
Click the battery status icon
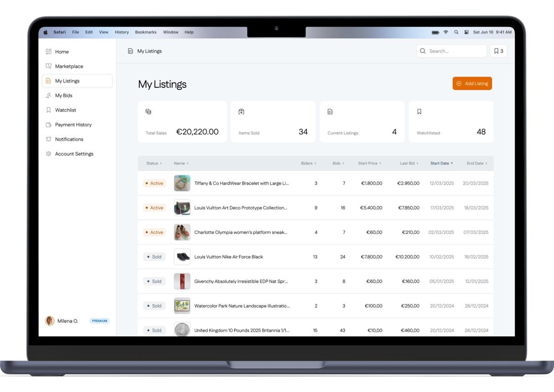coord(435,32)
